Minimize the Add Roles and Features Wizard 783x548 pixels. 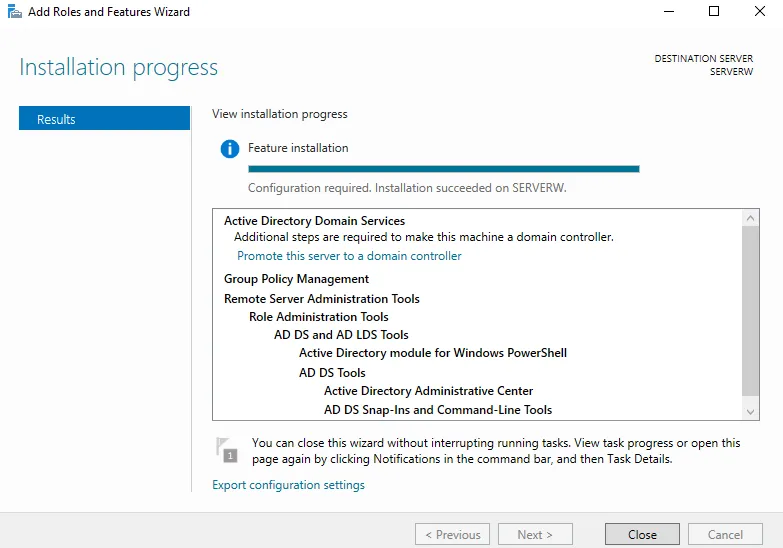click(669, 11)
